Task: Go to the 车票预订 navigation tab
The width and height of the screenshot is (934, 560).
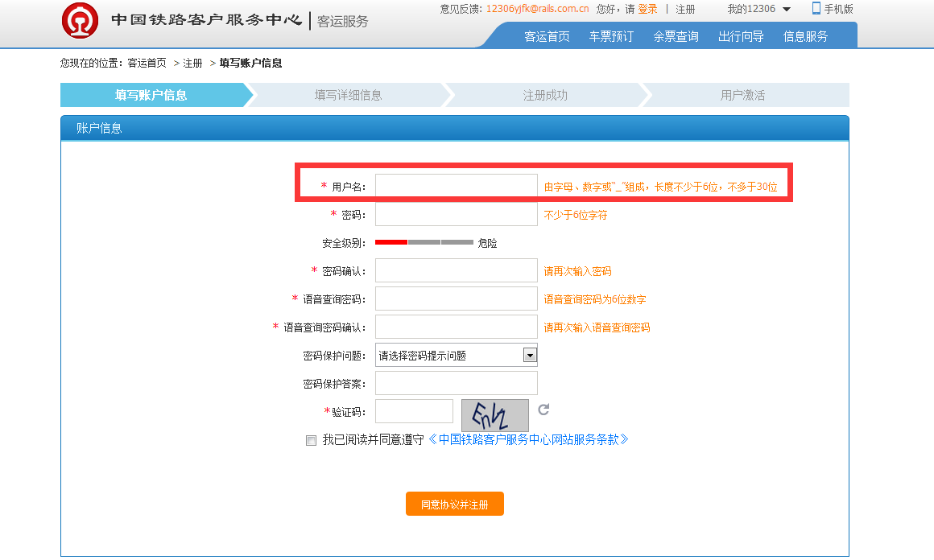Action: 611,36
